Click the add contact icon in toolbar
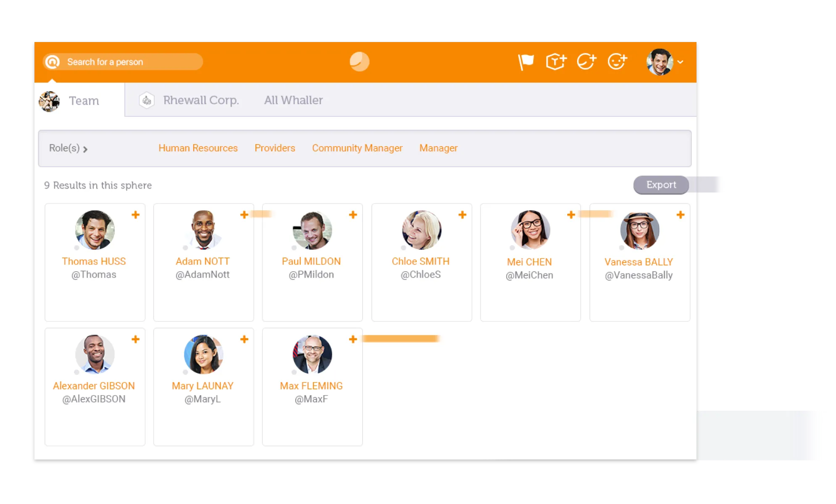The height and width of the screenshot is (504, 836). point(618,61)
